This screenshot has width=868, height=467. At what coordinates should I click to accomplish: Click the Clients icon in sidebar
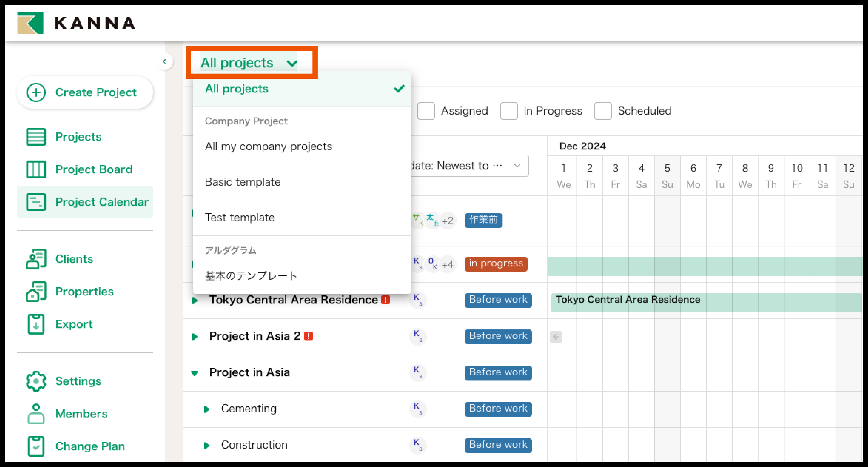pyautogui.click(x=36, y=259)
